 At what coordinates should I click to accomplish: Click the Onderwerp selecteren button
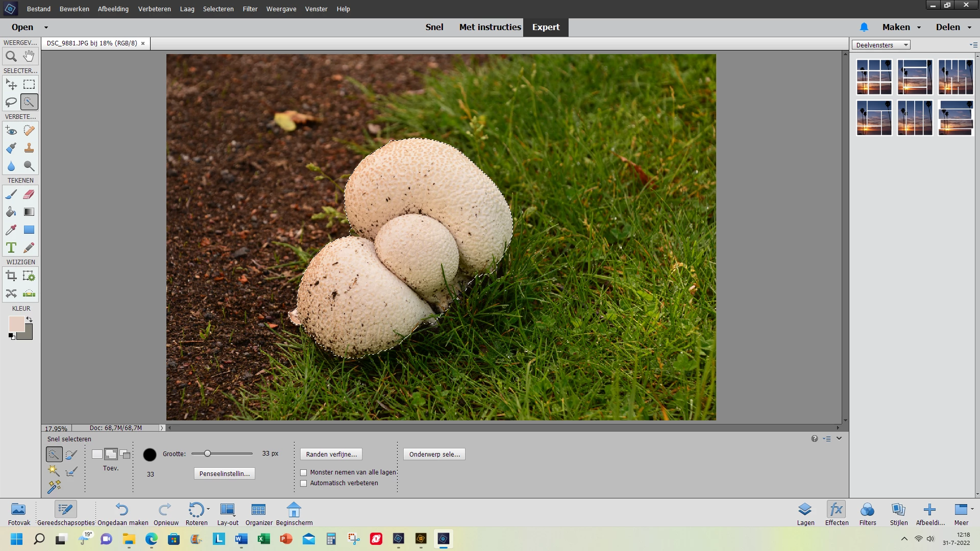coord(434,454)
